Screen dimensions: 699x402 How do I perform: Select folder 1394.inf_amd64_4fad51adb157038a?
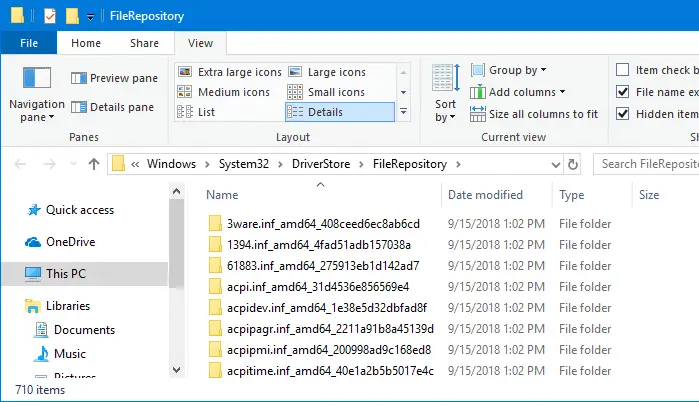click(319, 245)
